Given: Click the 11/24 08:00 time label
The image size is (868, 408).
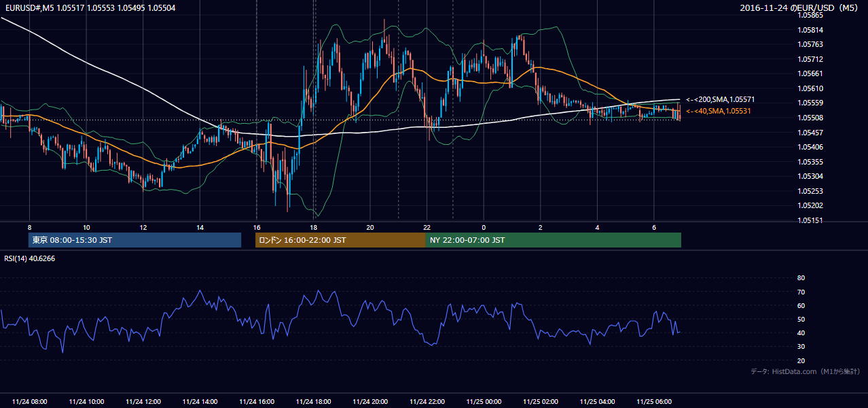Looking at the screenshot, I should coord(29,402).
